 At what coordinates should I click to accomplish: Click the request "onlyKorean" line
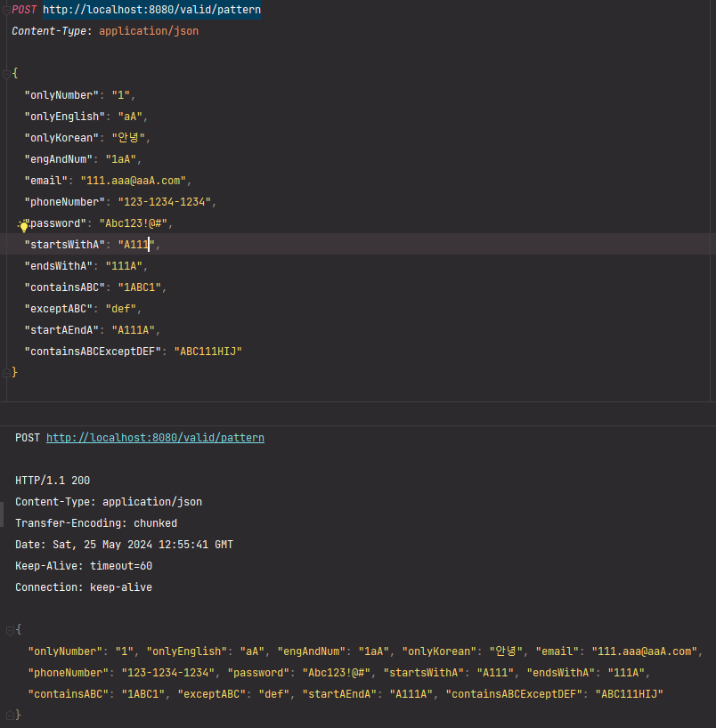point(88,138)
